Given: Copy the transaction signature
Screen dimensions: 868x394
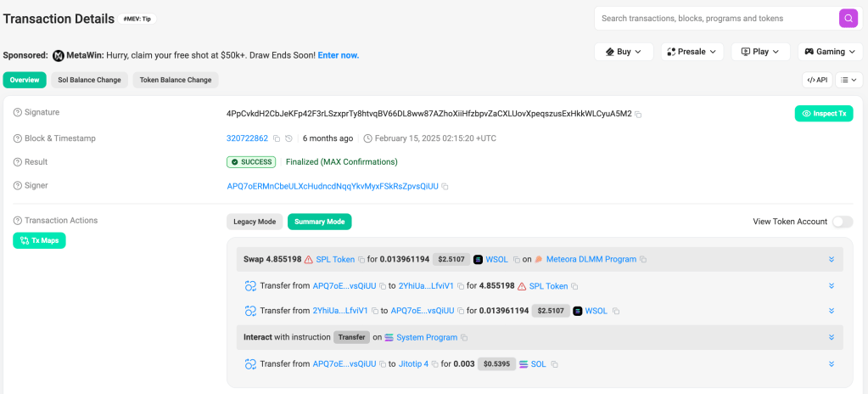Looking at the screenshot, I should [639, 114].
